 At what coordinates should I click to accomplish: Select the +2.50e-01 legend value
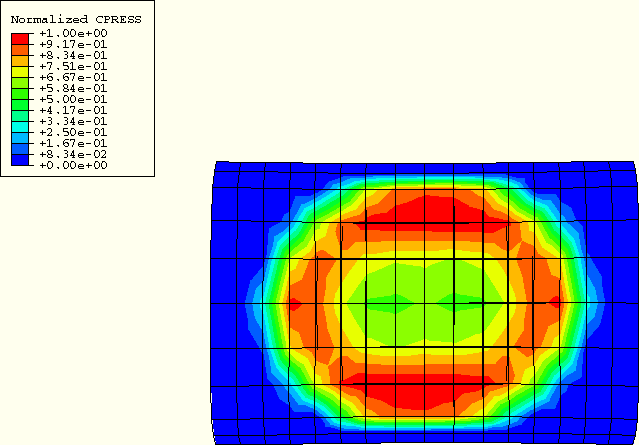click(x=73, y=132)
